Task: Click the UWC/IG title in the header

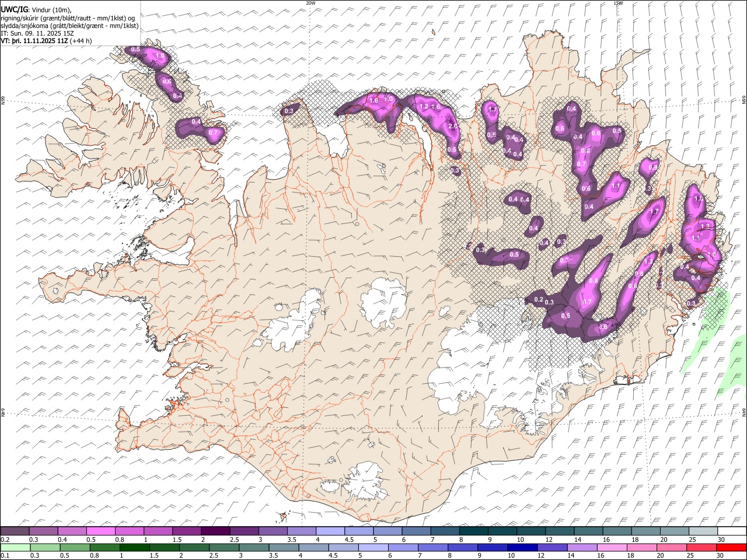Action: pyautogui.click(x=14, y=9)
